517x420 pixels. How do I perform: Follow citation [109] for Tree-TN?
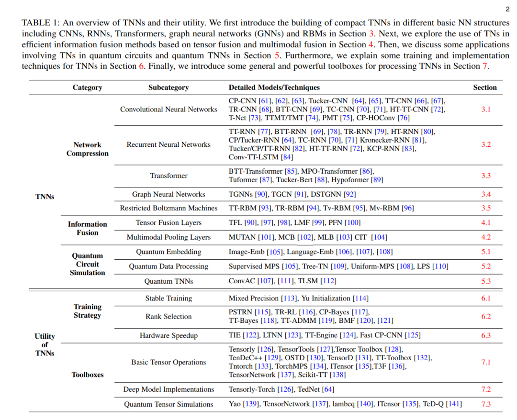pyautogui.click(x=339, y=266)
